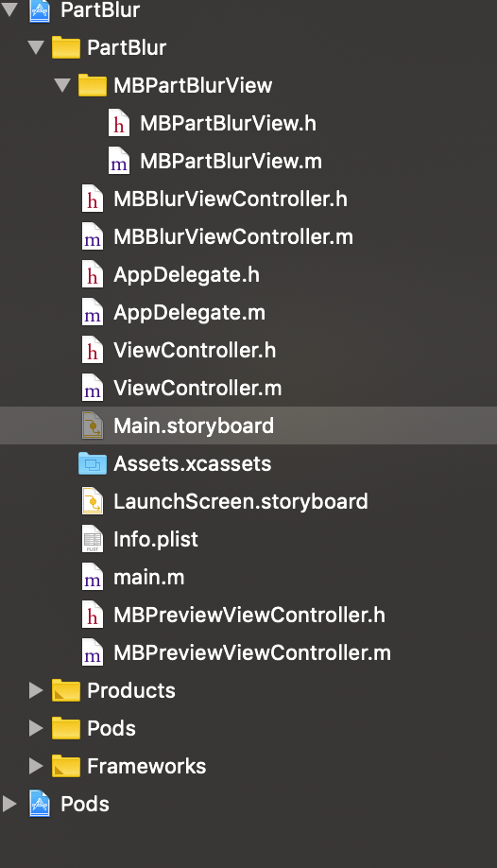The height and width of the screenshot is (868, 497).
Task: Select AppDelegate.h file
Action: click(x=186, y=274)
